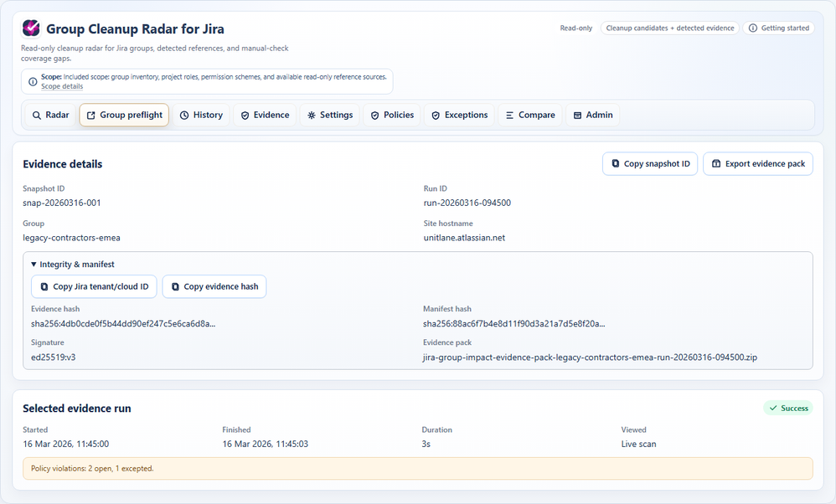
Task: Click the started time 16 Mar 2026, 11:45:00
Action: click(x=66, y=444)
